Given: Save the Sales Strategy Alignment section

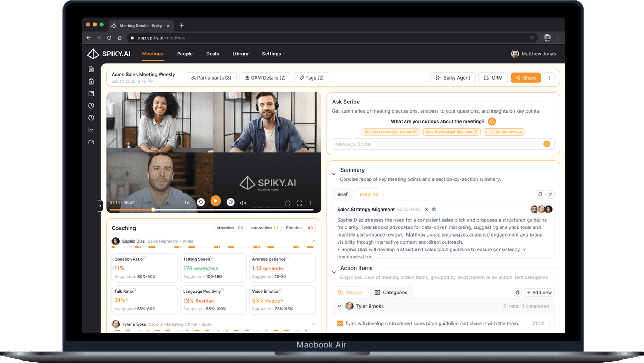Looking at the screenshot, I should click(x=434, y=210).
